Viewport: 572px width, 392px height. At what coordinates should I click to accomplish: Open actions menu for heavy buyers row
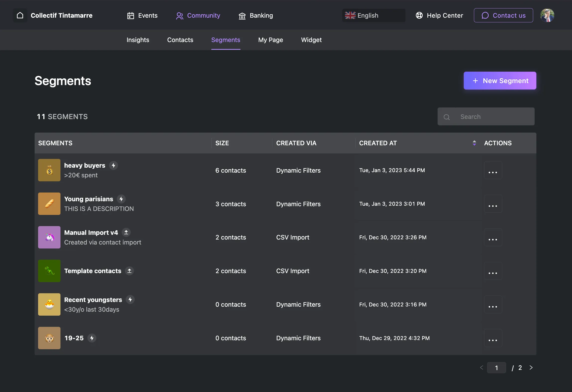[493, 170]
